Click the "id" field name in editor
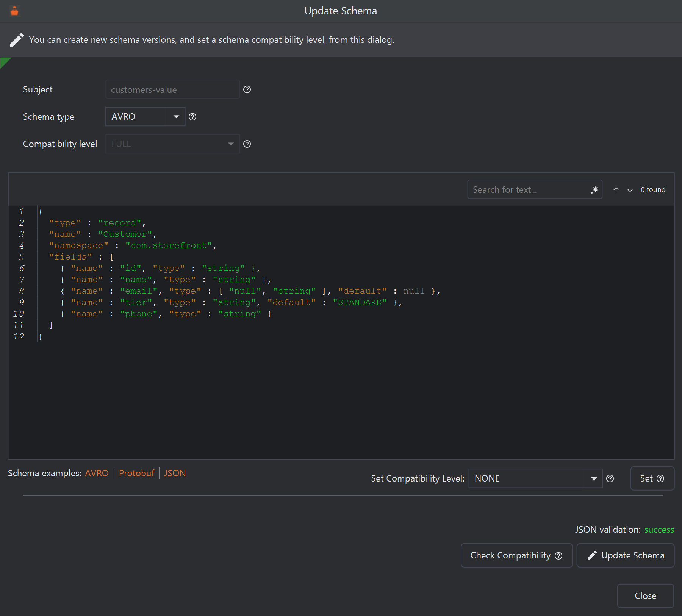 coord(131,268)
